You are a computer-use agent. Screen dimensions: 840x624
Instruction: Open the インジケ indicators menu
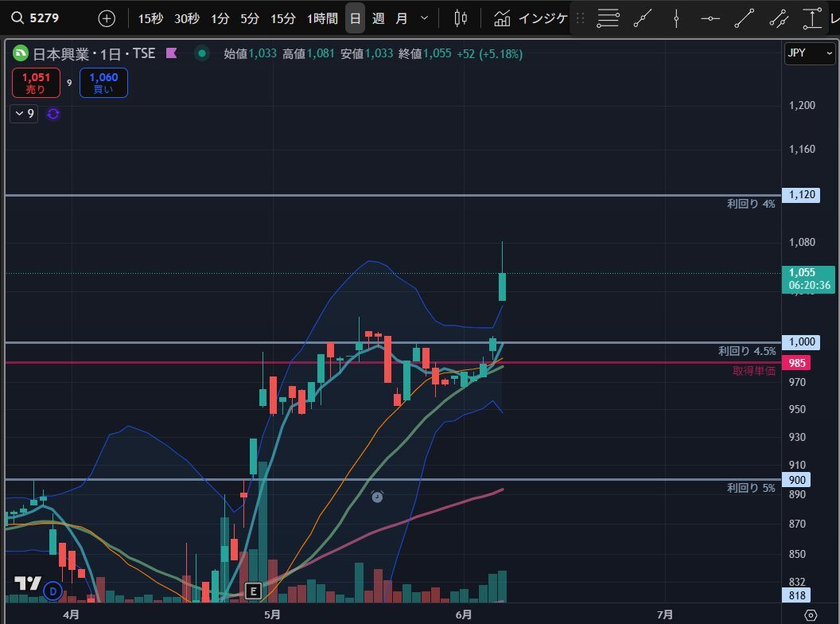tap(530, 19)
